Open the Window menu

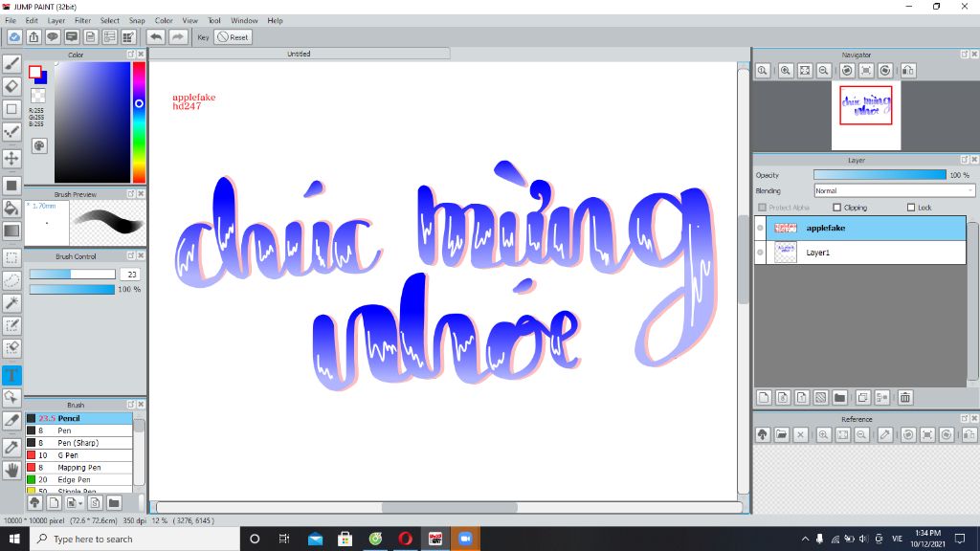pos(244,21)
